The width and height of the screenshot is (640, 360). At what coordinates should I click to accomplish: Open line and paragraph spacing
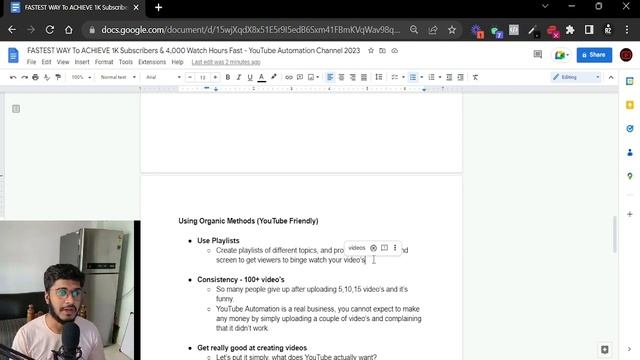click(379, 77)
